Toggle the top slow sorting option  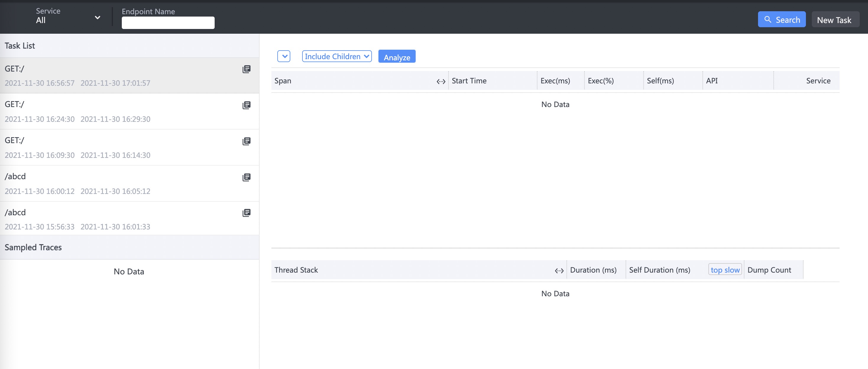pyautogui.click(x=725, y=270)
